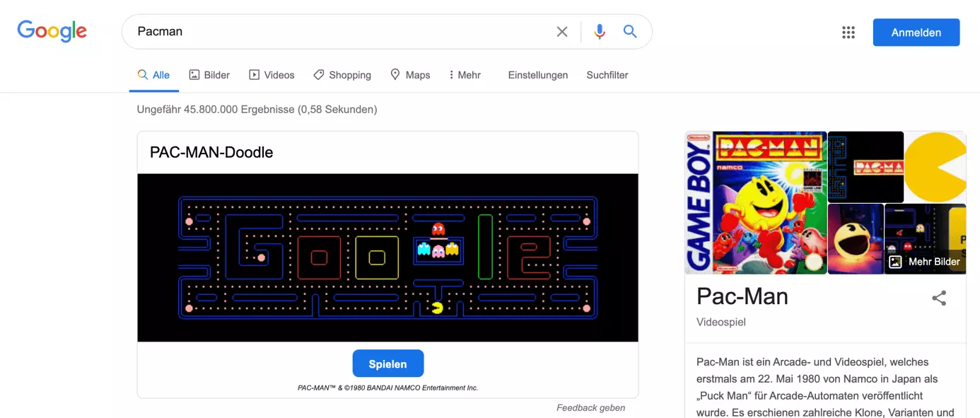This screenshot has width=980, height=418.
Task: Click the PAC-MAN-Doodle game preview
Action: point(387,257)
